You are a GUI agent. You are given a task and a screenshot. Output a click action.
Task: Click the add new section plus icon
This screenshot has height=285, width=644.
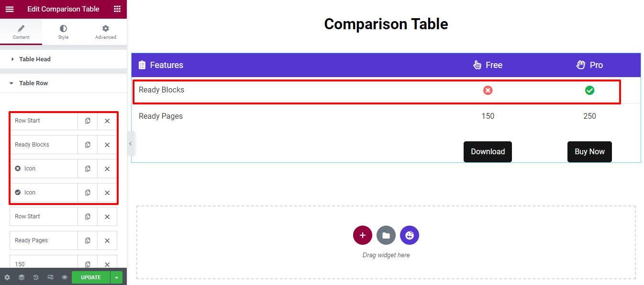(x=363, y=235)
